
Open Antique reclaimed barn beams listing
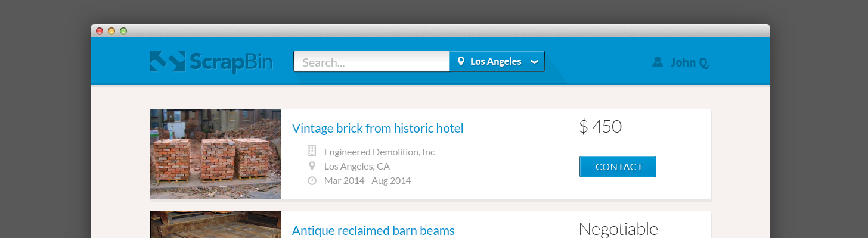(x=373, y=230)
